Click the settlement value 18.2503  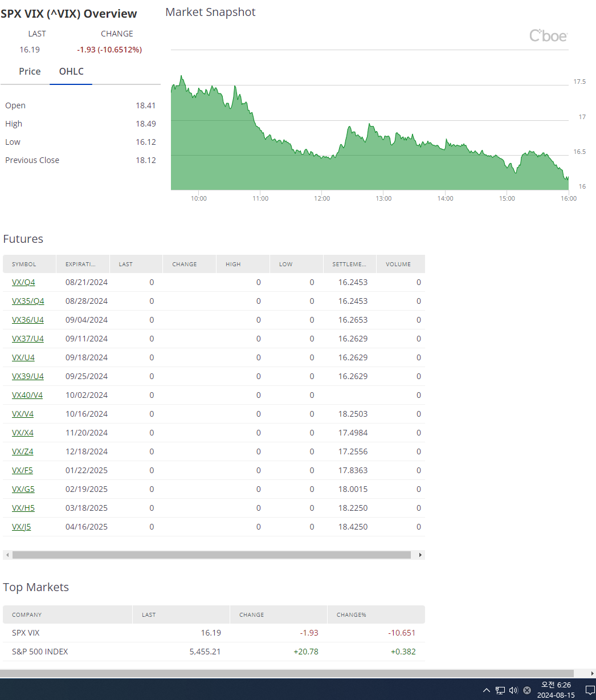click(x=353, y=414)
